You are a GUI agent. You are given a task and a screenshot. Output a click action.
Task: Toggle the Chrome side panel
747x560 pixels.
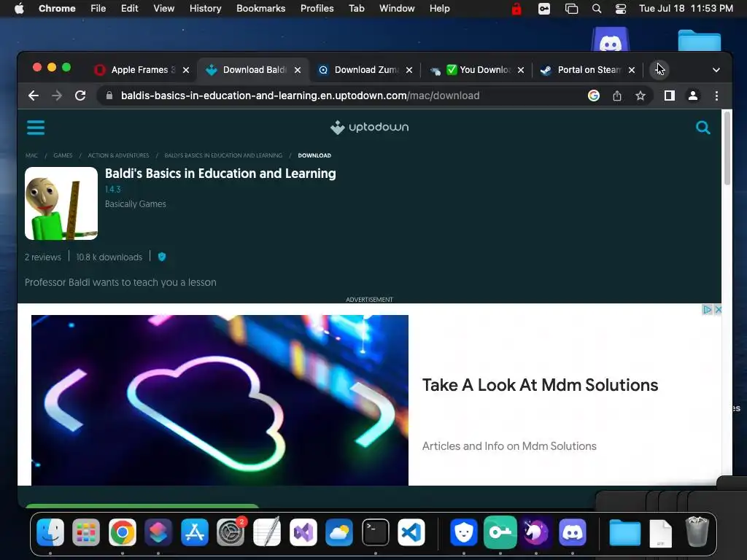[x=670, y=96]
